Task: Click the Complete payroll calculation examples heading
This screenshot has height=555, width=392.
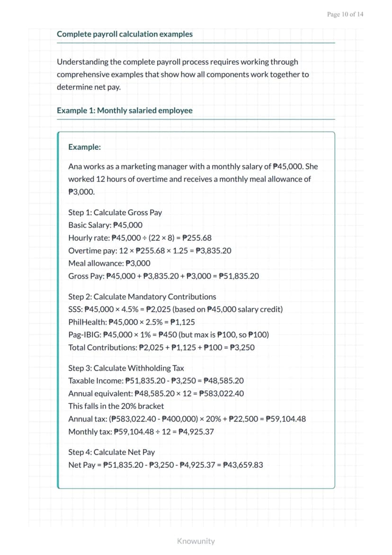Action: [x=125, y=34]
